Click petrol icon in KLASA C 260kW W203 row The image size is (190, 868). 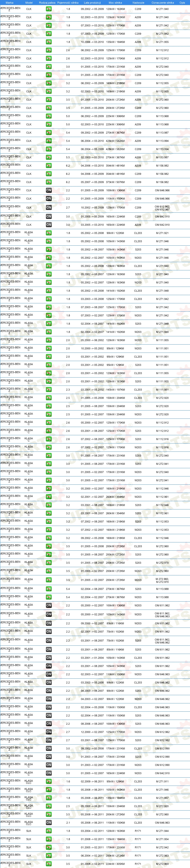(49, 497)
